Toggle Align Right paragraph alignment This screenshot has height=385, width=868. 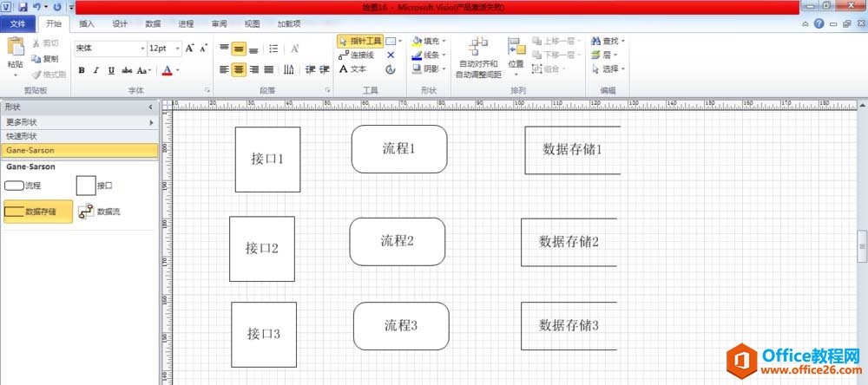pos(253,69)
